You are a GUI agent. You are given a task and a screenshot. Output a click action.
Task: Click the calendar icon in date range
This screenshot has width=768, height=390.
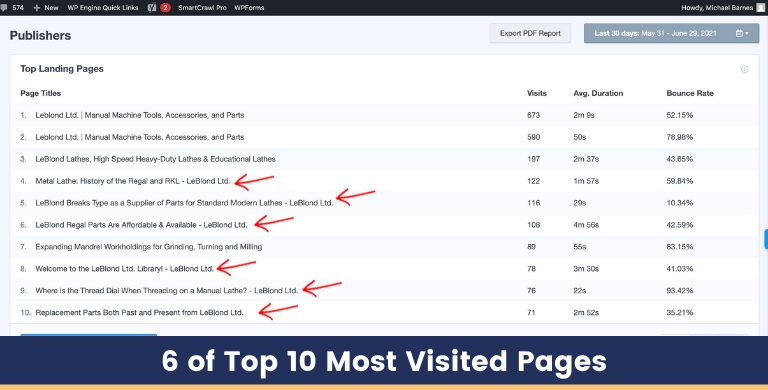[x=739, y=33]
